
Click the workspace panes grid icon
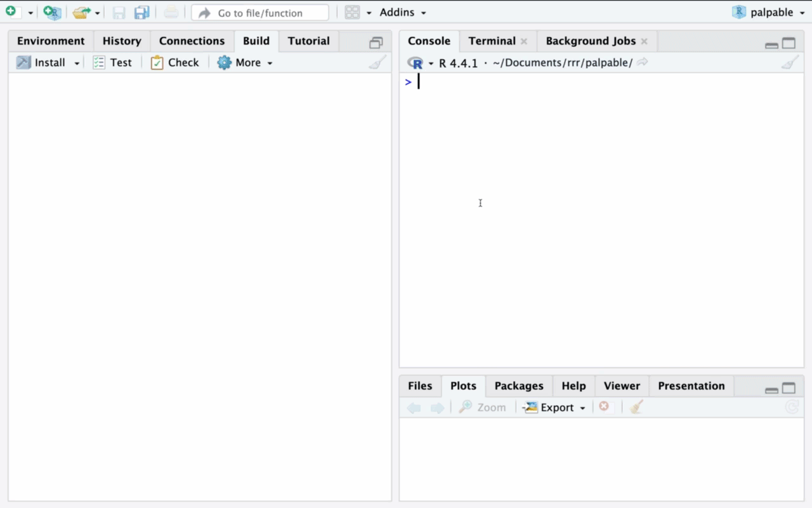352,12
